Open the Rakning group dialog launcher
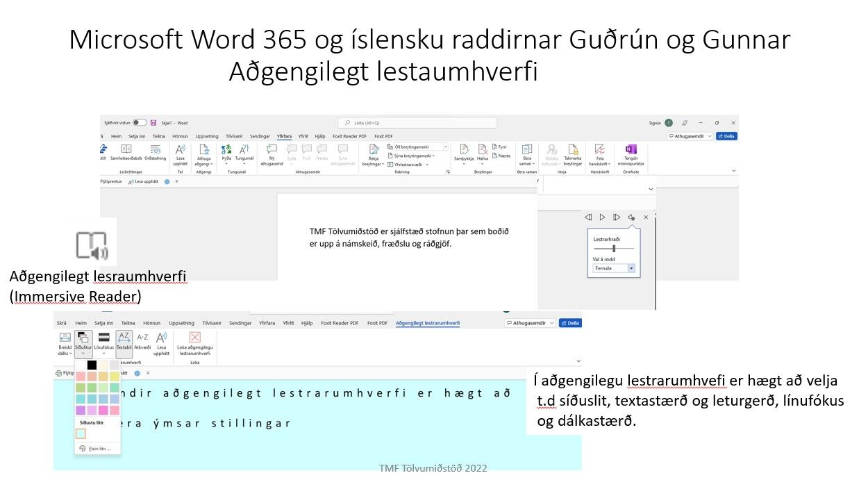This screenshot has width=868, height=480. (x=448, y=172)
